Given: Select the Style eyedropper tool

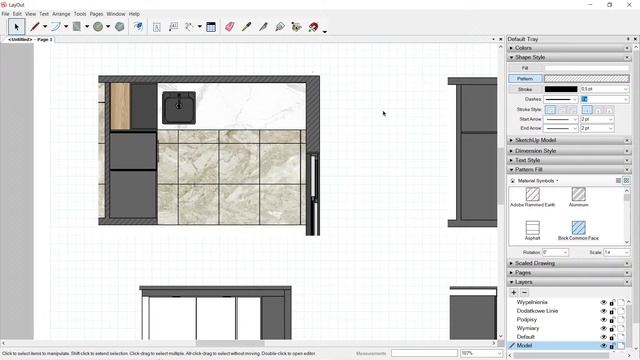Looking at the screenshot, I should [247, 27].
